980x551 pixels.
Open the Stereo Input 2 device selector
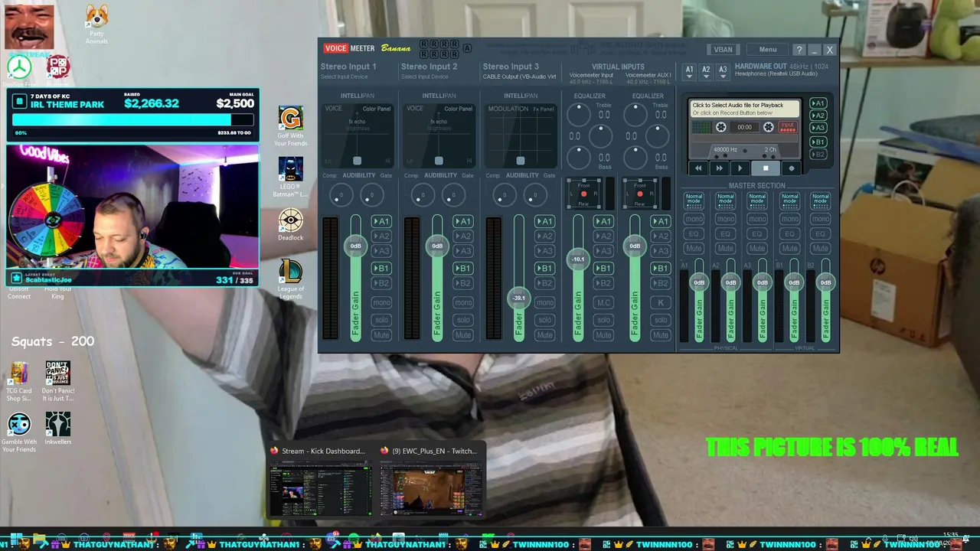(x=425, y=77)
